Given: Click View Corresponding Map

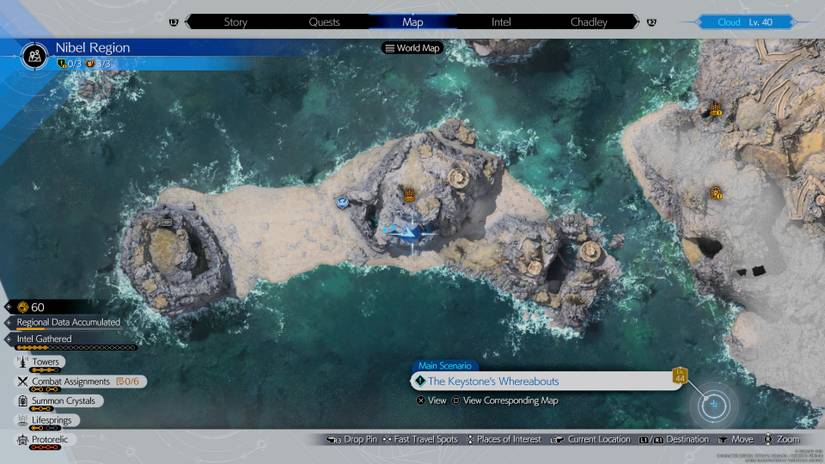Looking at the screenshot, I should pyautogui.click(x=507, y=400).
